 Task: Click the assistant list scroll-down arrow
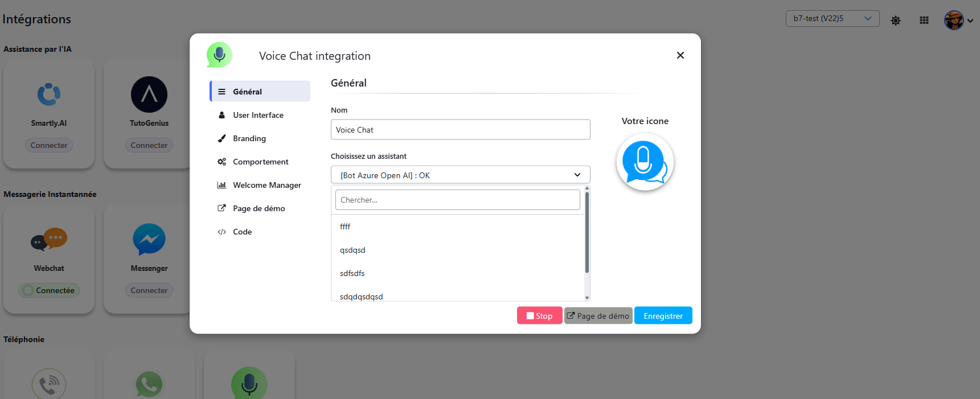click(x=587, y=298)
